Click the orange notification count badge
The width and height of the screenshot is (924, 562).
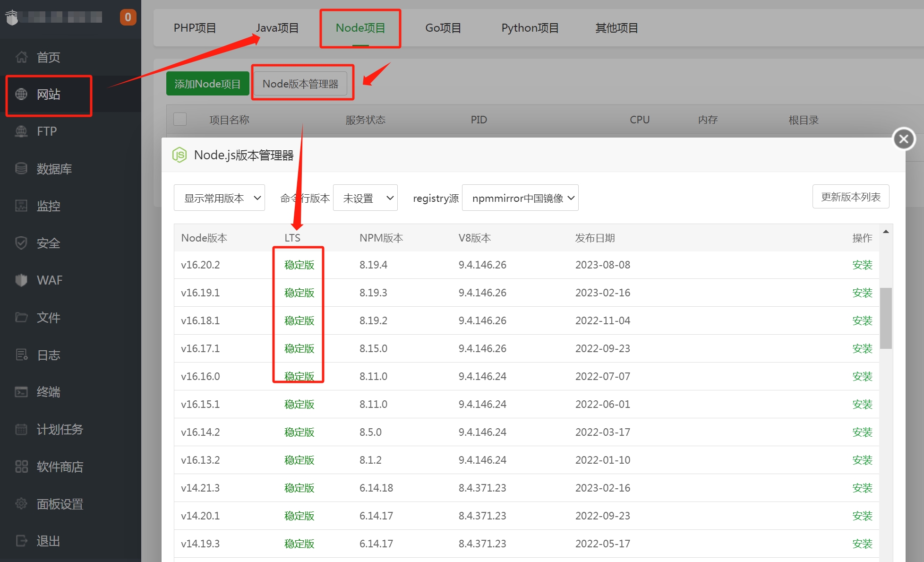tap(128, 17)
